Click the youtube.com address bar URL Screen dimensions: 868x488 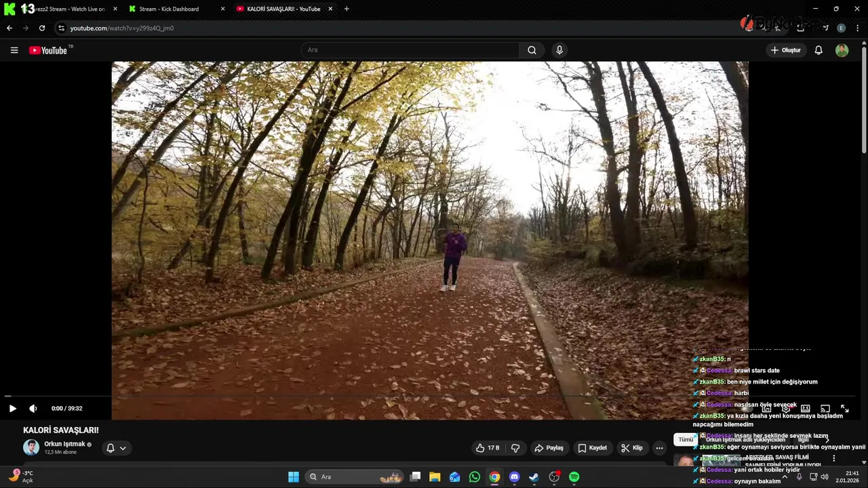point(122,28)
